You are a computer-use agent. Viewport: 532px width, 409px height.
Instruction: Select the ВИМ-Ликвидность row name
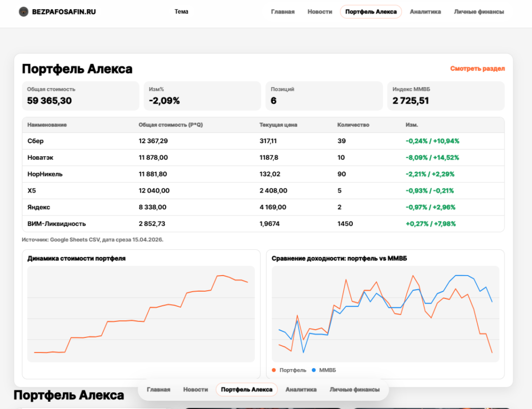pos(56,224)
